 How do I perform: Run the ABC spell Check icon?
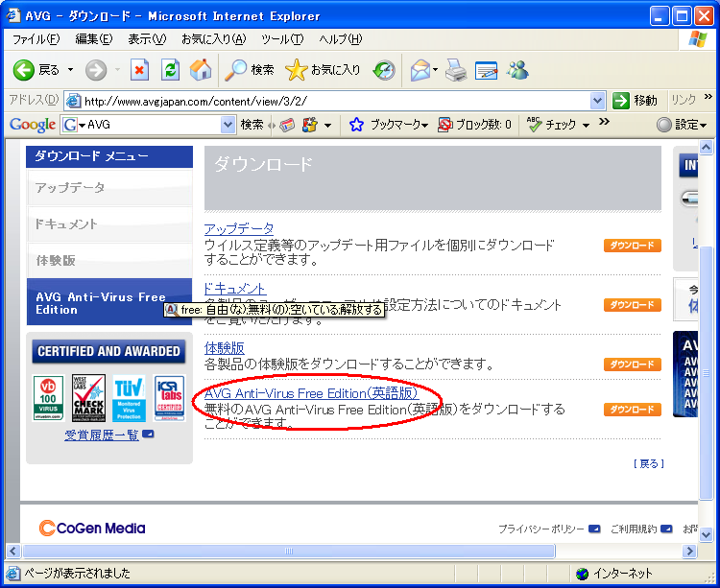pyautogui.click(x=535, y=125)
